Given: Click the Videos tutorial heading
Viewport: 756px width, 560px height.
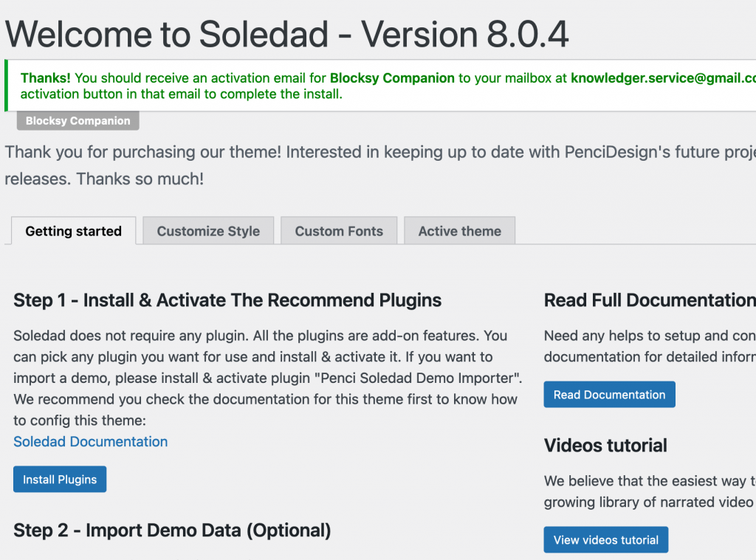Looking at the screenshot, I should pos(605,446).
